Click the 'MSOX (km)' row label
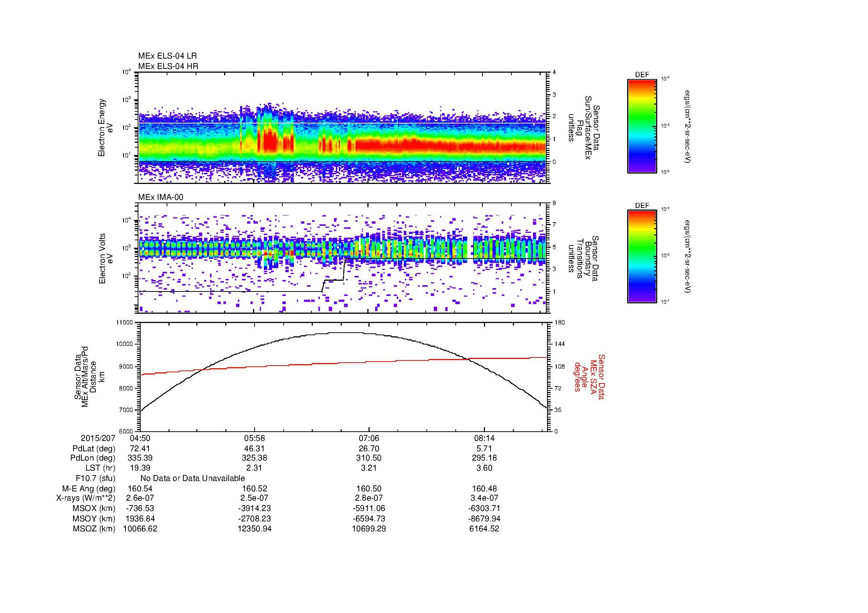868x613 pixels. click(94, 509)
